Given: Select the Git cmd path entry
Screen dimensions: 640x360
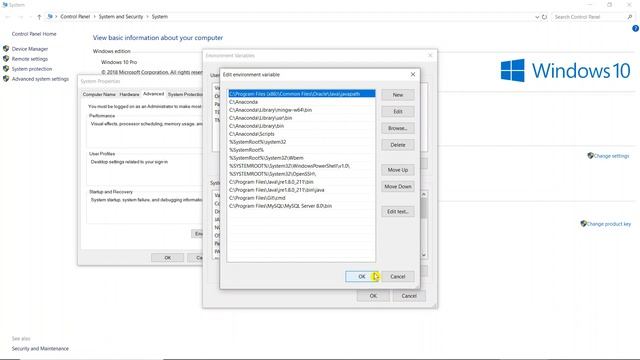Looking at the screenshot, I should point(302,198).
